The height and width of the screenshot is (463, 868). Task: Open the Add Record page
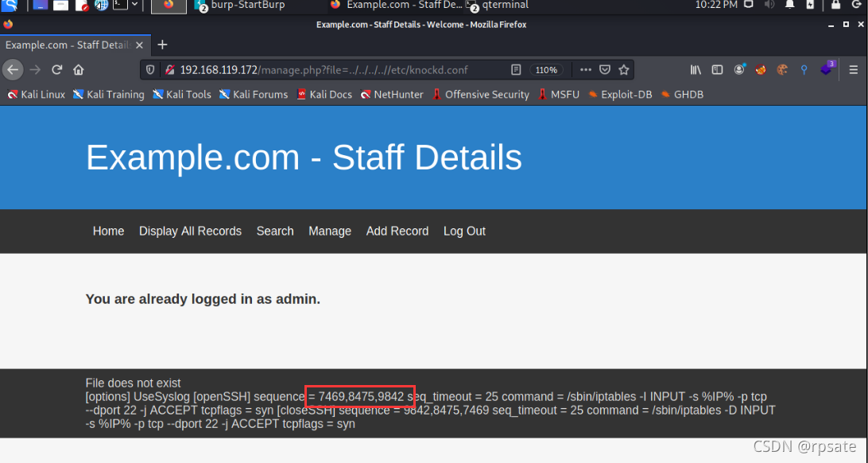[397, 231]
